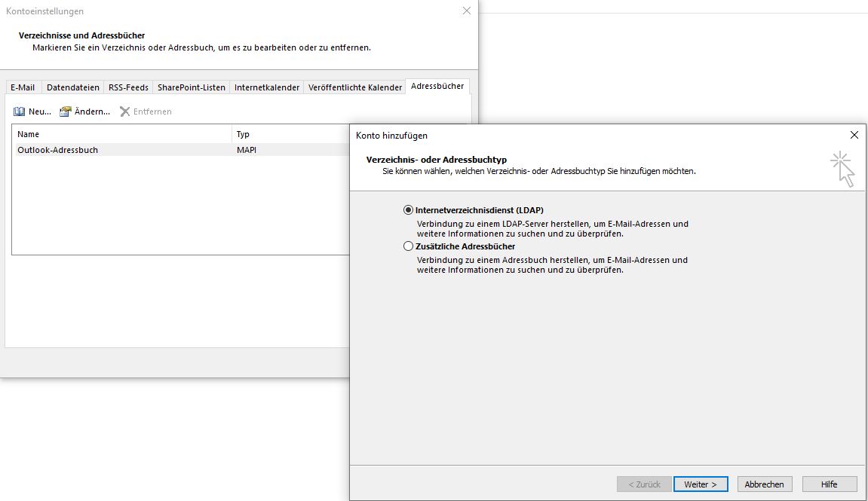Click the Entfernen X icon
The height and width of the screenshot is (501, 868).
pos(125,112)
